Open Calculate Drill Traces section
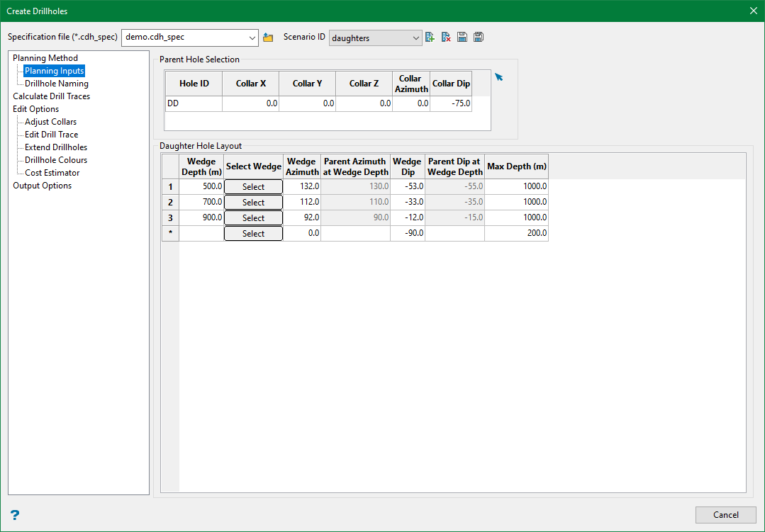This screenshot has height=532, width=765. point(51,96)
